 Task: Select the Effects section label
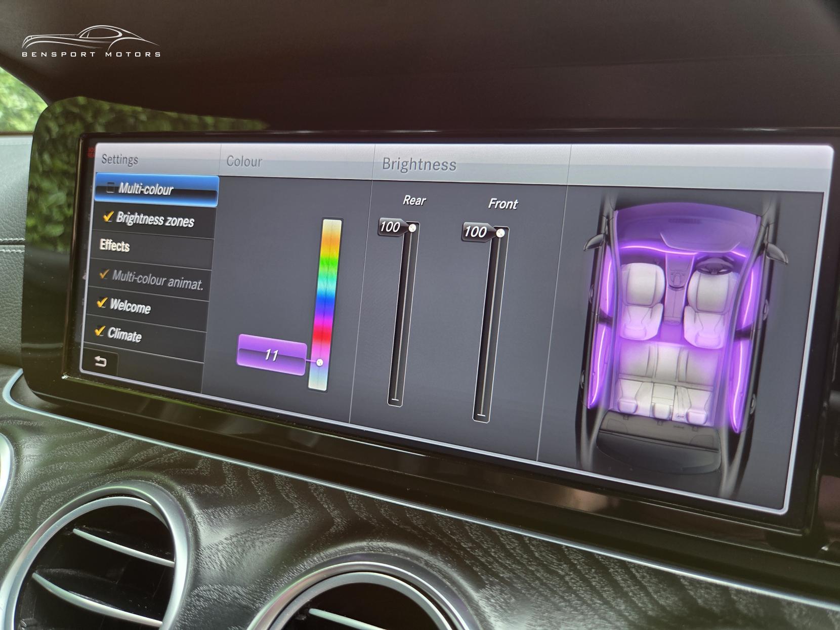click(x=115, y=246)
